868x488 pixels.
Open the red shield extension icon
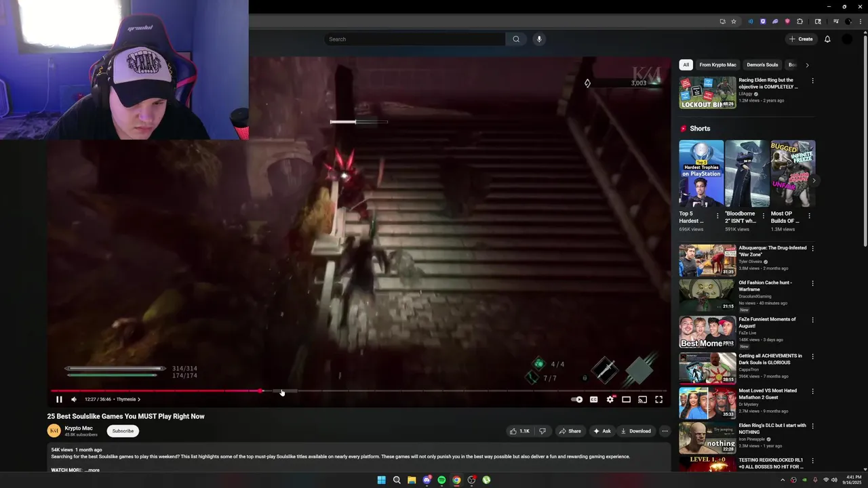coord(787,22)
